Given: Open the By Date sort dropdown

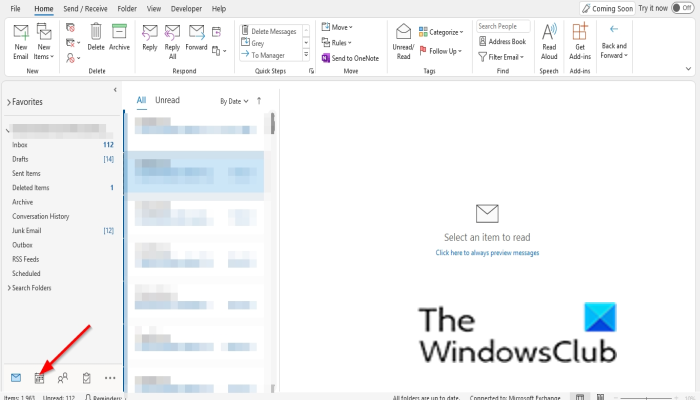Looking at the screenshot, I should click(234, 101).
